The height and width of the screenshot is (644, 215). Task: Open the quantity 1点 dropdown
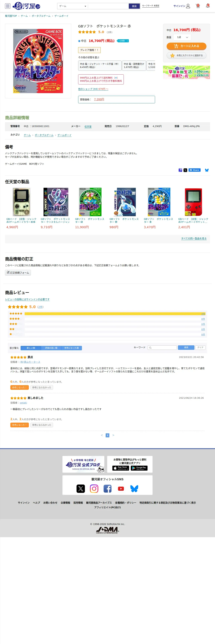coord(182,37)
